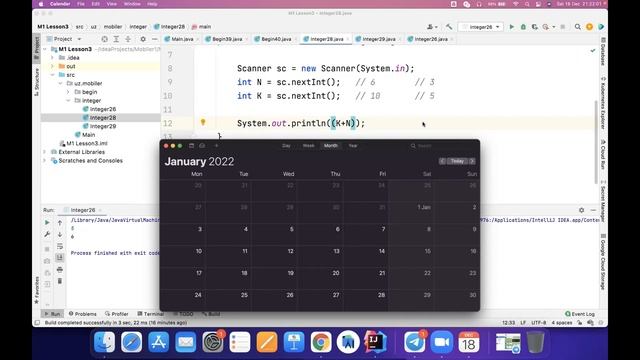Print the Run console output
The image size is (640, 360).
60,269
